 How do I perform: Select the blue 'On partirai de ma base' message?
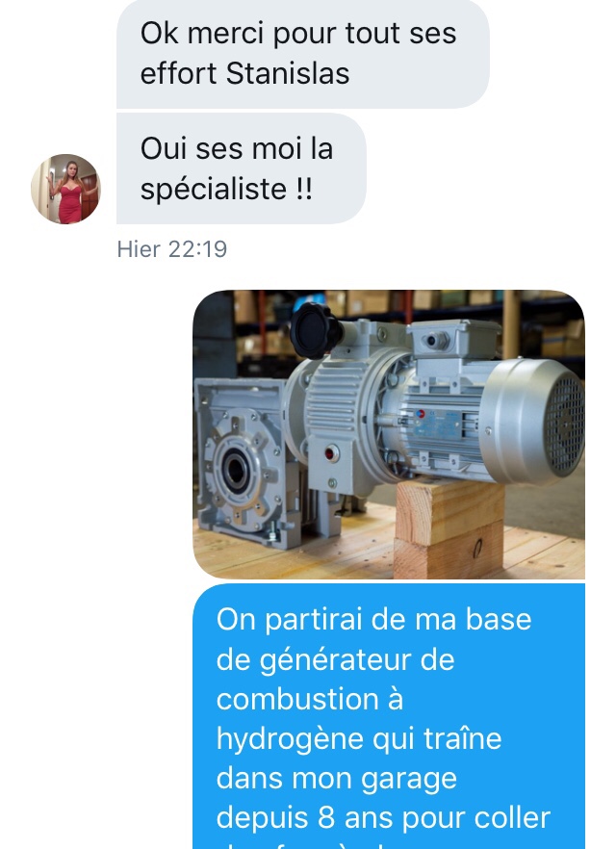(x=389, y=716)
